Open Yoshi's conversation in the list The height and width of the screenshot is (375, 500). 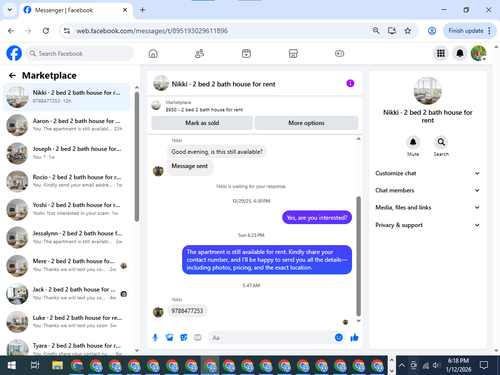[x=67, y=209]
